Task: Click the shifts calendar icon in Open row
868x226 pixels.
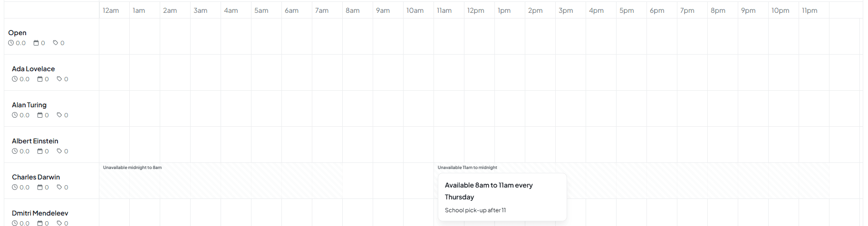Action: (36, 43)
